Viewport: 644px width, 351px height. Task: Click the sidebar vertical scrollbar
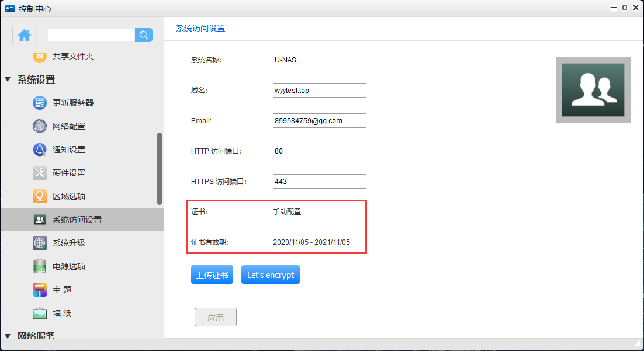(x=160, y=169)
